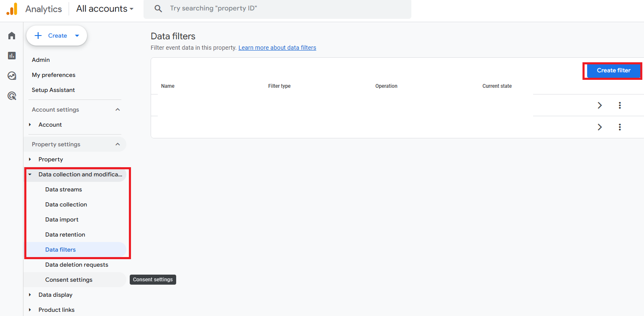Open Data deletion requests
The height and width of the screenshot is (316, 644).
coord(77,265)
